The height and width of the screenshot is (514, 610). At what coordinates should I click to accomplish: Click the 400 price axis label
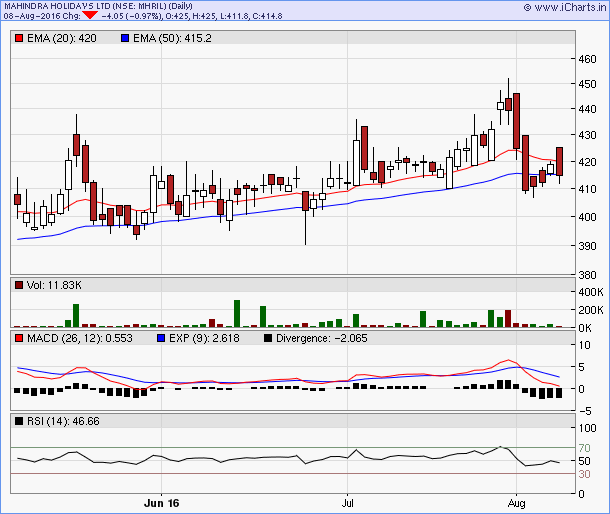pyautogui.click(x=587, y=217)
